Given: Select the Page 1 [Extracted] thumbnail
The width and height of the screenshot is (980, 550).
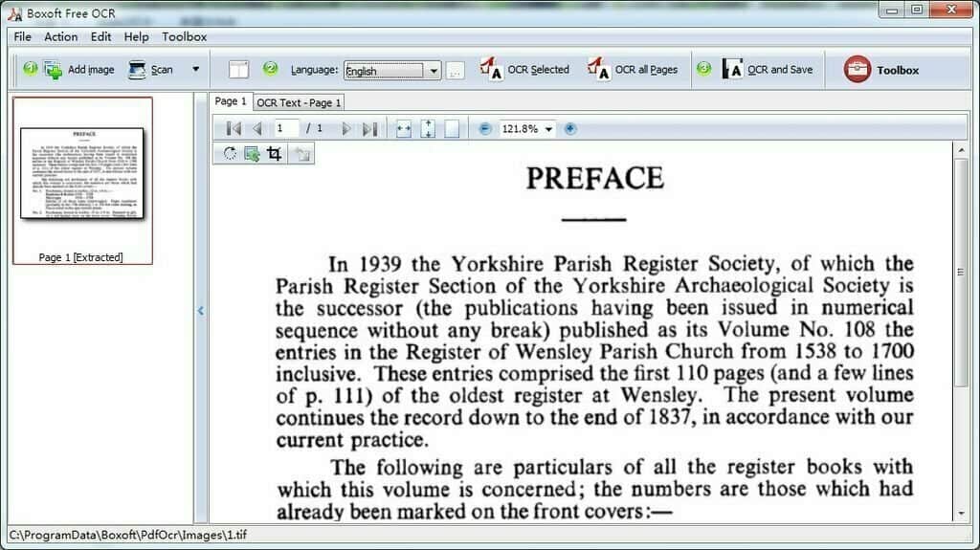Looking at the screenshot, I should click(82, 181).
